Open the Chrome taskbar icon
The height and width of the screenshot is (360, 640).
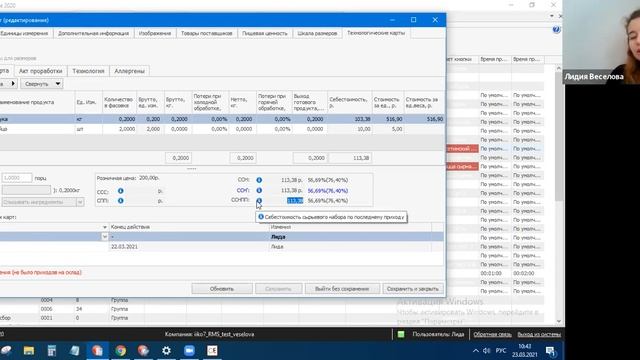pyautogui.click(x=120, y=351)
